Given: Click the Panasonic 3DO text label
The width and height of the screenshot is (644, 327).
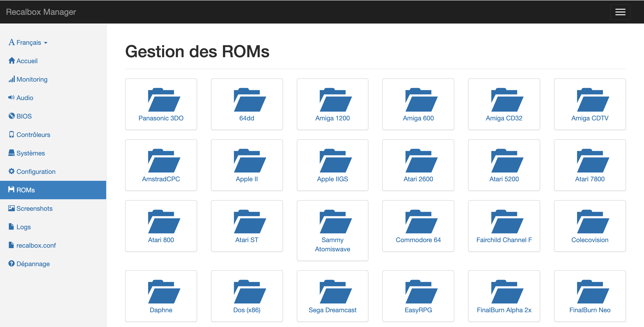Looking at the screenshot, I should tap(161, 118).
